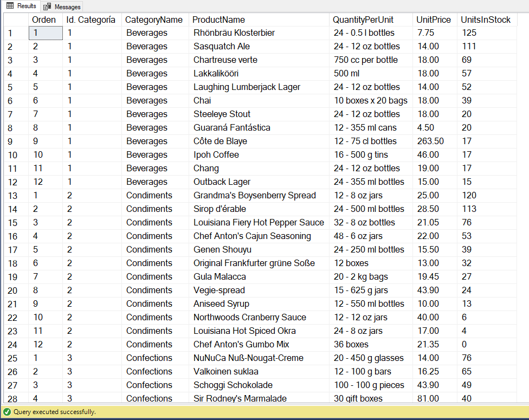Screen dimensions: 529x420
Task: Click the UnitsInStock column header
Action: tap(487, 20)
